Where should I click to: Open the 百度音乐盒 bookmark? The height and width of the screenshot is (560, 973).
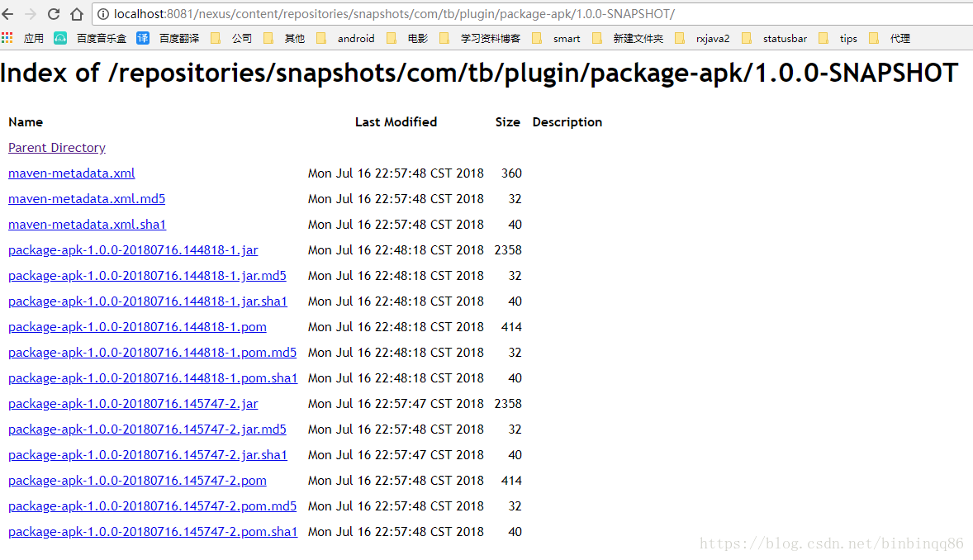(90, 38)
